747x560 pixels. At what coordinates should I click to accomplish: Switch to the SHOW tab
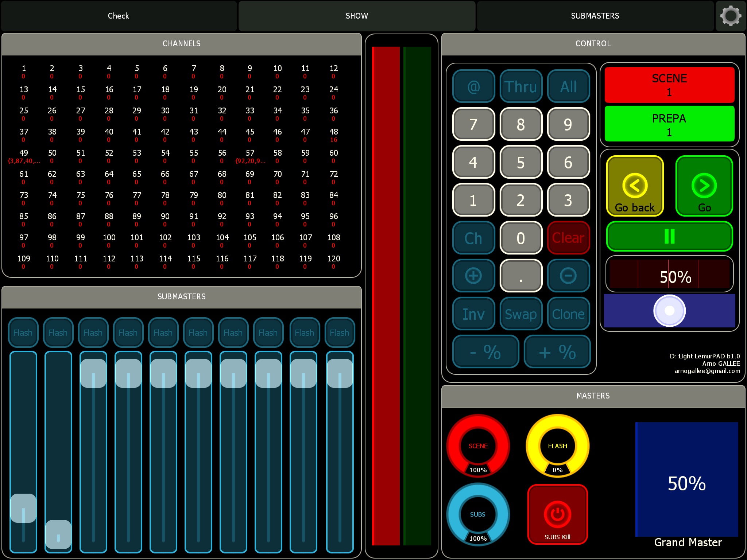pyautogui.click(x=357, y=16)
